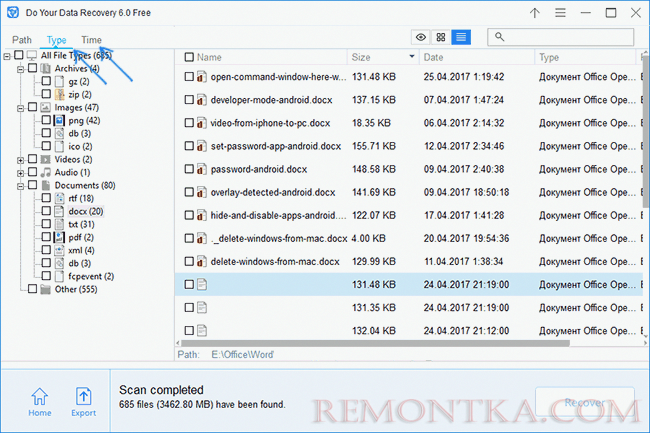Click the upload arrow icon in title bar
This screenshot has height=433, width=650.
click(535, 13)
